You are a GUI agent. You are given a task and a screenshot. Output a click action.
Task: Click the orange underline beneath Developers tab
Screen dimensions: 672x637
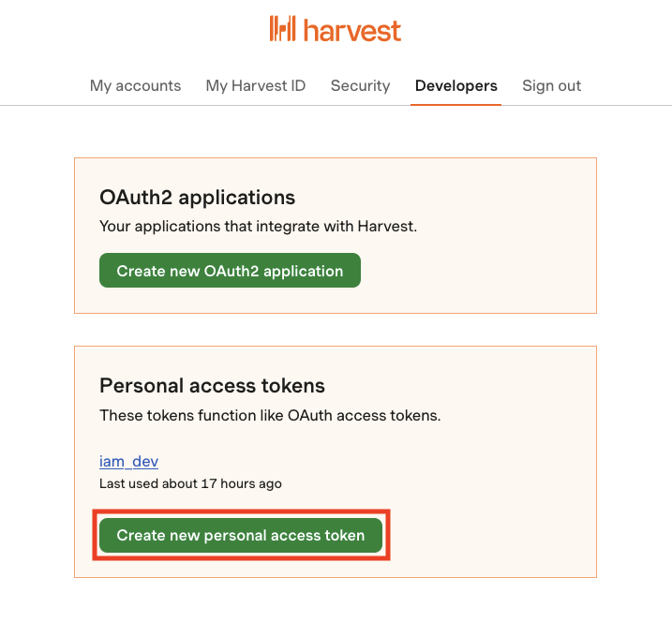(x=456, y=104)
